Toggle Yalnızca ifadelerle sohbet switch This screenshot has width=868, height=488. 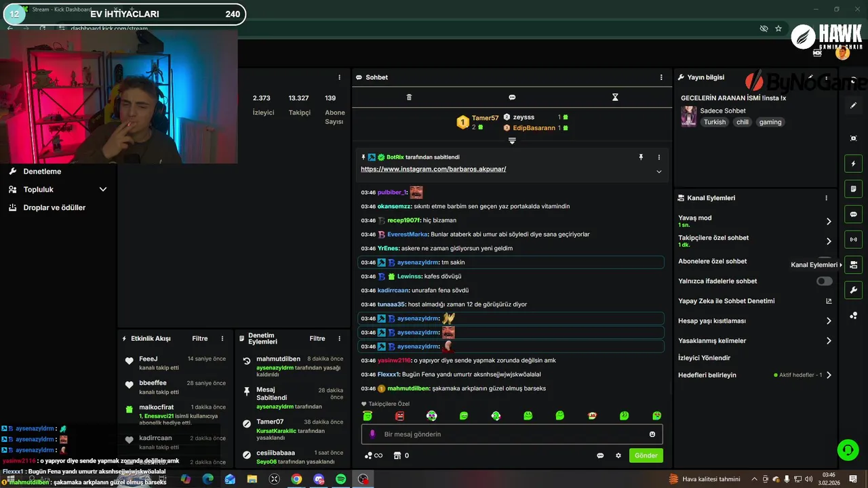point(824,281)
